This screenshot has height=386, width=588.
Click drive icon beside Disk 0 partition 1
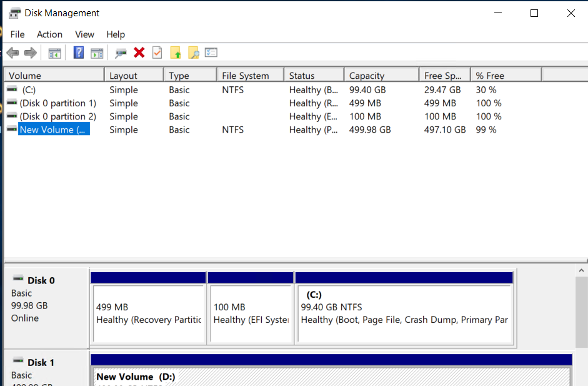pos(12,103)
